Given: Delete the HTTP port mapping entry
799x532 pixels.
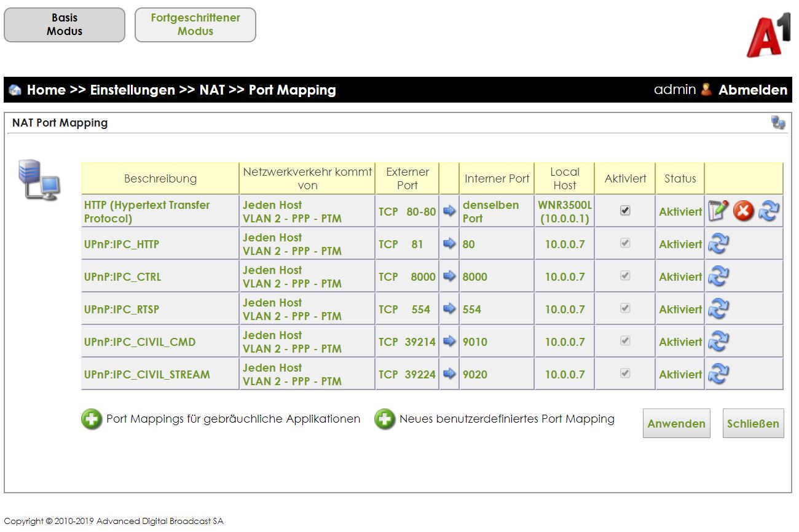Looking at the screenshot, I should pos(744,211).
